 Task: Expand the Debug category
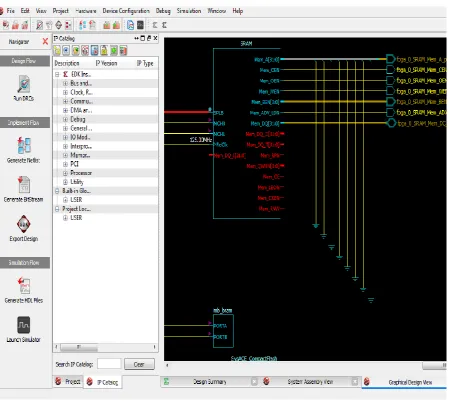[x=65, y=119]
